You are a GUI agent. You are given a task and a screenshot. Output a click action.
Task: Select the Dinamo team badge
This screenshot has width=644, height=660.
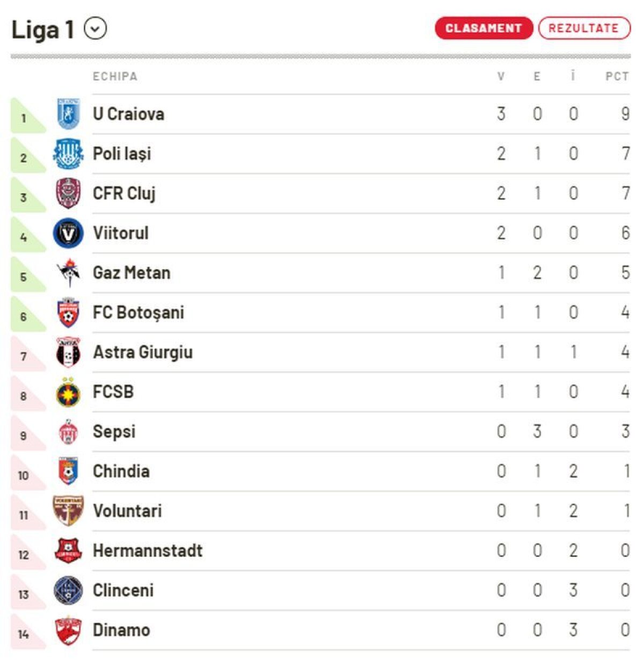[x=68, y=630]
